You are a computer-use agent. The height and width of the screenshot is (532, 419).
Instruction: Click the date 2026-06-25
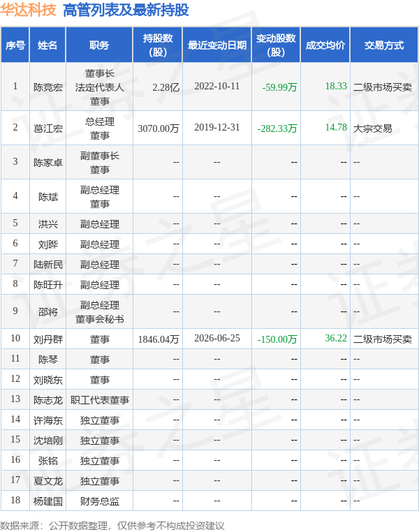click(x=216, y=339)
